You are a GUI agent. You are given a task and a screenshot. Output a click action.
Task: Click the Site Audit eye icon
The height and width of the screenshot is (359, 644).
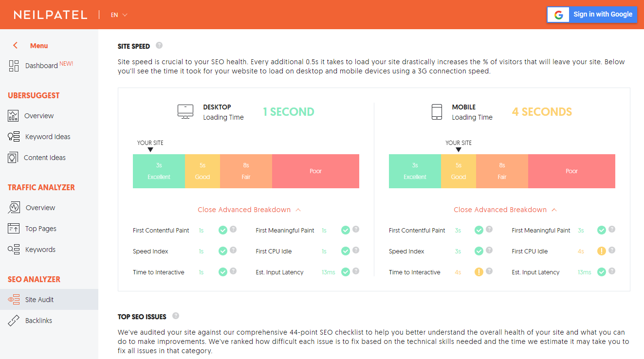[14, 300]
